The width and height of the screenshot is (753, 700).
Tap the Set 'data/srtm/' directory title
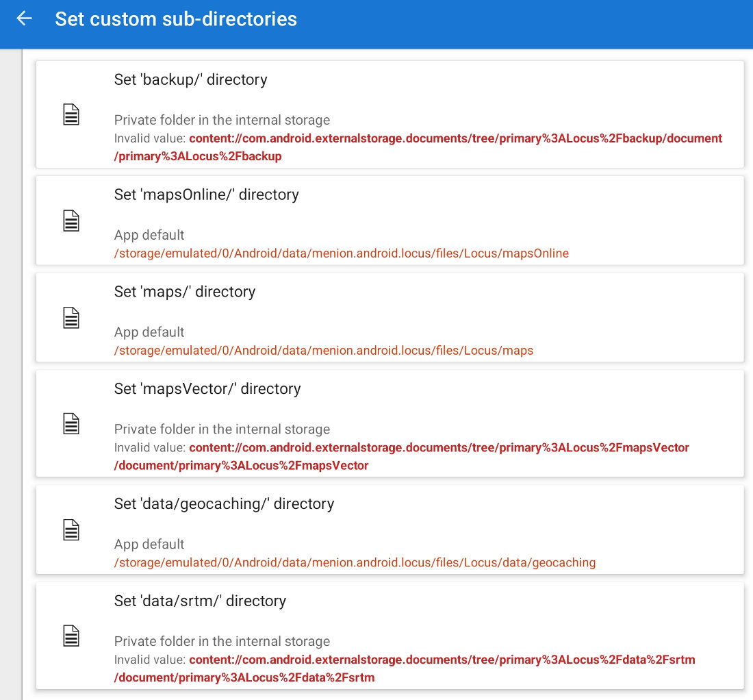pyautogui.click(x=200, y=601)
